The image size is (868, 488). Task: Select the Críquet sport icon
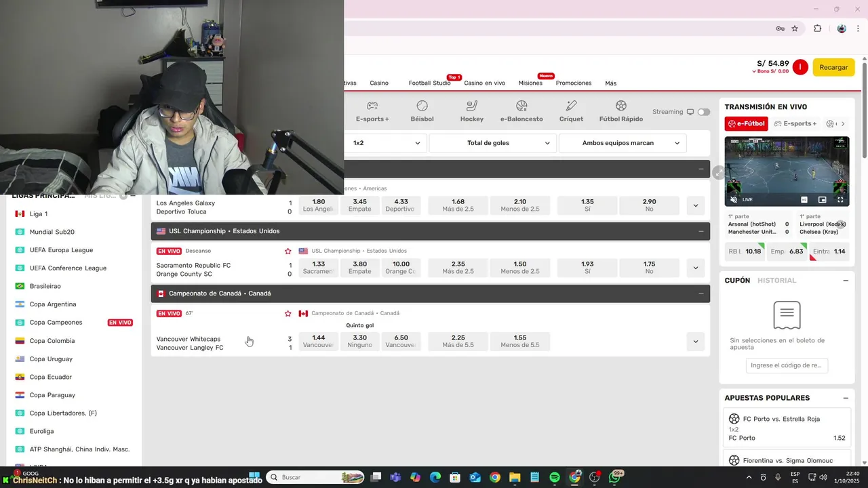[571, 111]
